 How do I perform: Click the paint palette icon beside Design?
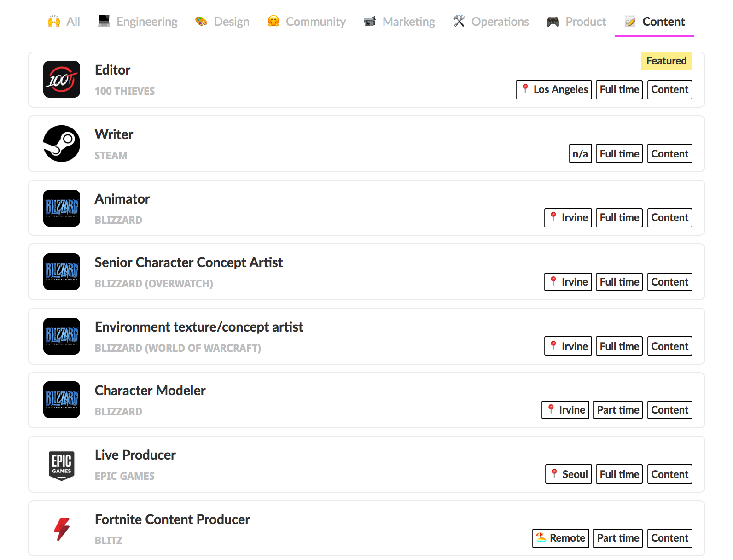coord(201,21)
